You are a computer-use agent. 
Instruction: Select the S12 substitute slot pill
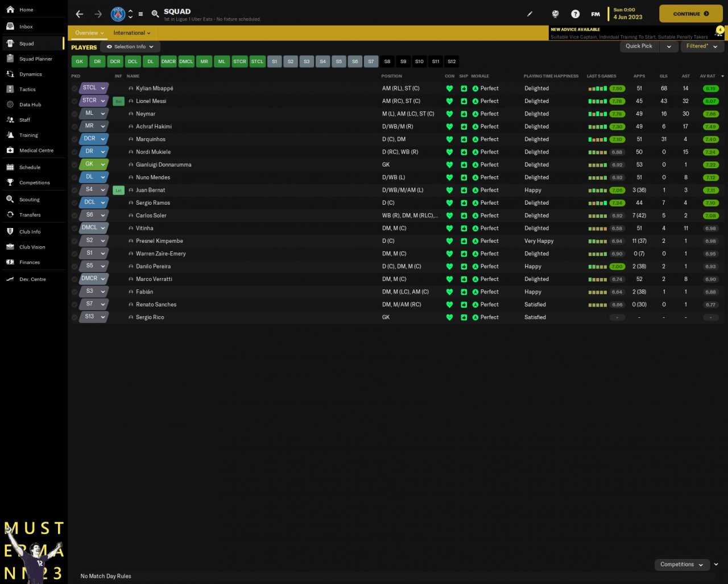(452, 61)
